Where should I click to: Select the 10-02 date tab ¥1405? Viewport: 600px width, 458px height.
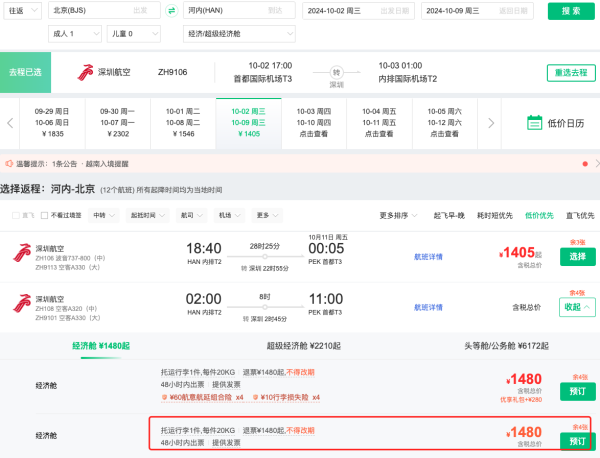coord(248,123)
